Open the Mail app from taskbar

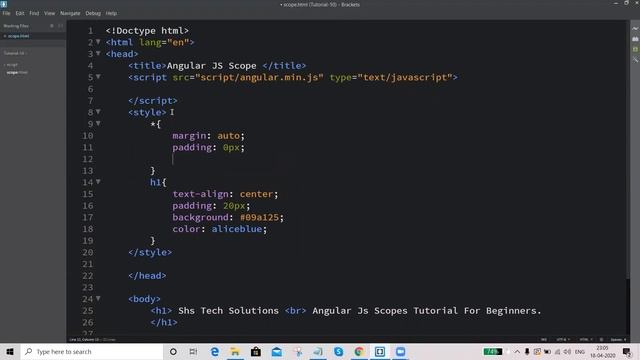[276, 351]
